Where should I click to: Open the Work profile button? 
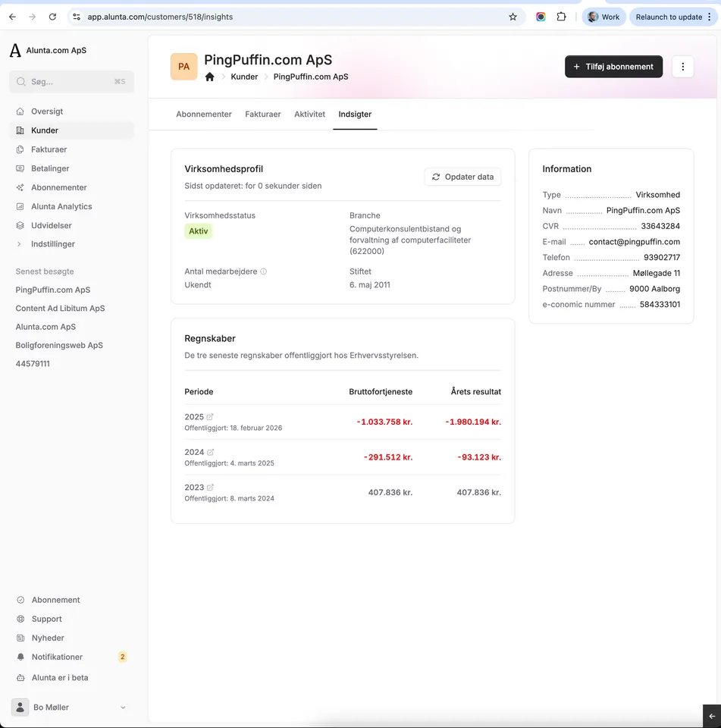coord(603,17)
